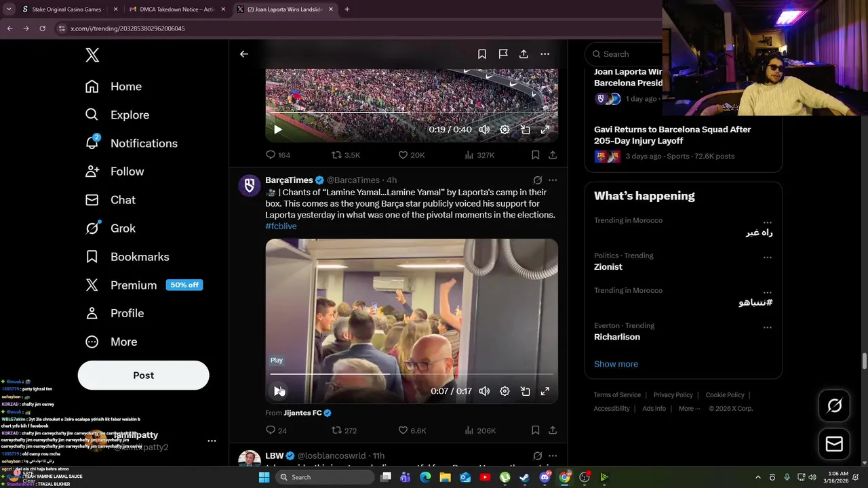Mute the top stadium video

(x=484, y=129)
